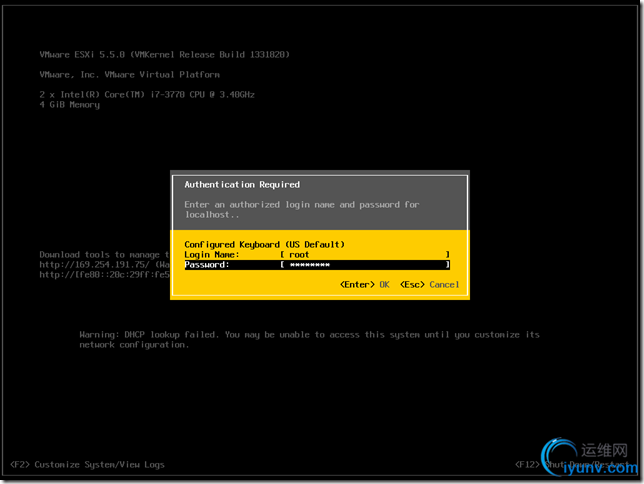644x484 pixels.
Task: Click the http://169.254.191.75/ management URL
Action: click(94, 265)
